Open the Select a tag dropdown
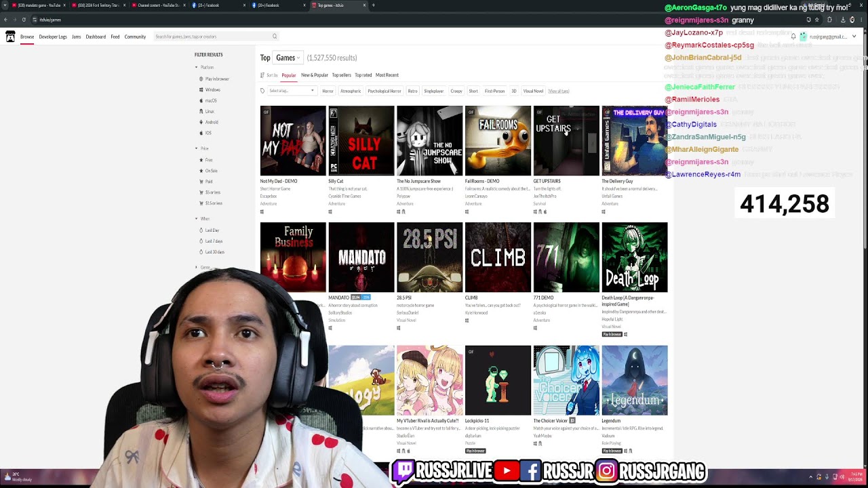 292,91
